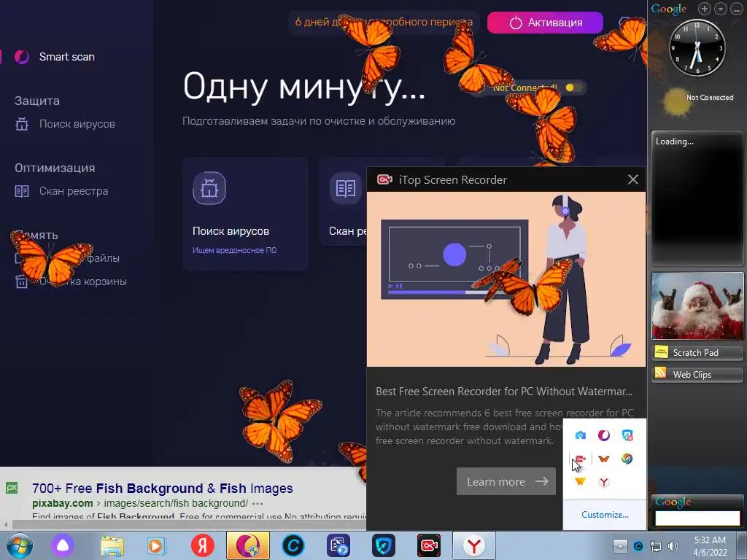Image resolution: width=747 pixels, height=560 pixels.
Task: Open the data recovery taskbar icon
Action: point(338,545)
